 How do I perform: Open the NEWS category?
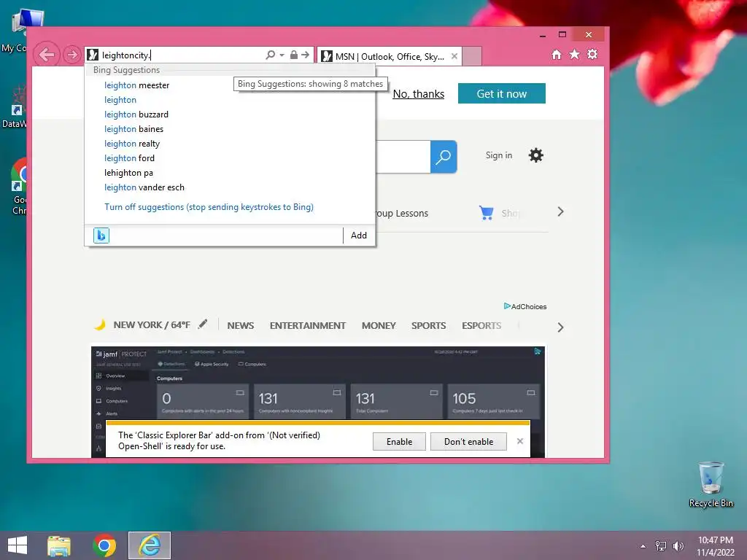click(241, 326)
